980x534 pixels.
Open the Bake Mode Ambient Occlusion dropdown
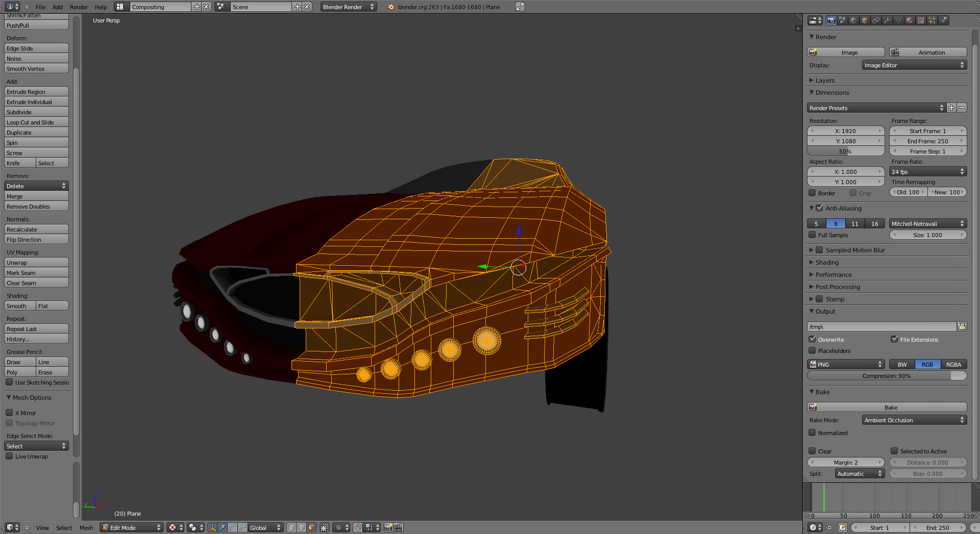click(914, 420)
